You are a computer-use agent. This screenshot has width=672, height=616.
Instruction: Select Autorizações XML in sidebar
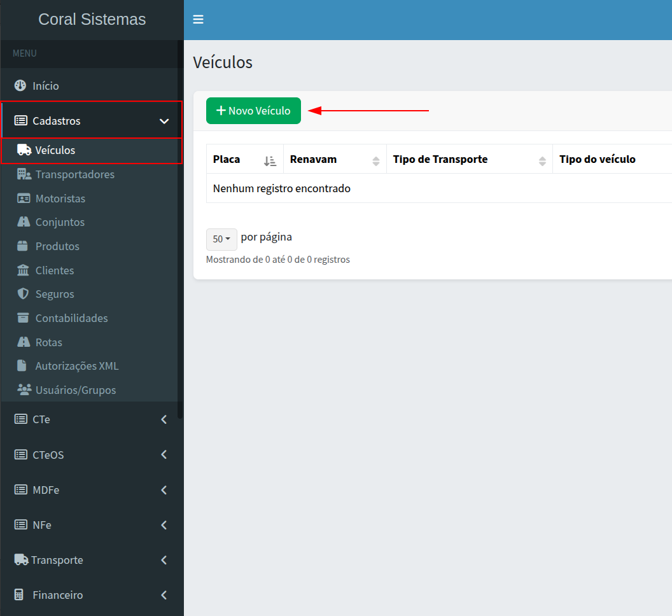[x=76, y=366]
